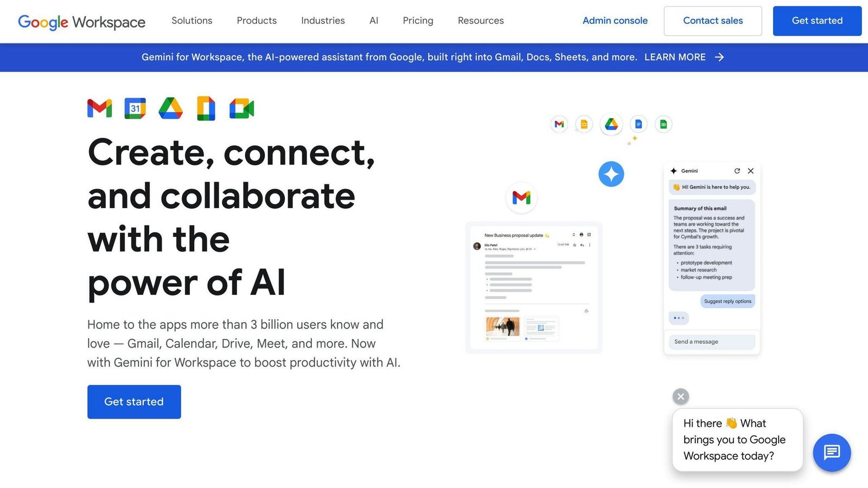The width and height of the screenshot is (868, 488).
Task: Click the Calendar icon above the headline
Action: (135, 108)
